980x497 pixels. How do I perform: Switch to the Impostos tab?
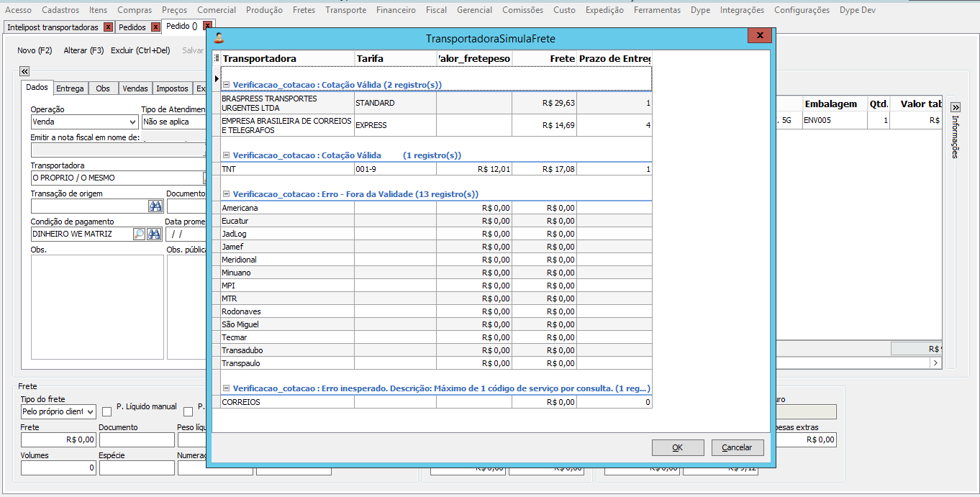point(172,88)
